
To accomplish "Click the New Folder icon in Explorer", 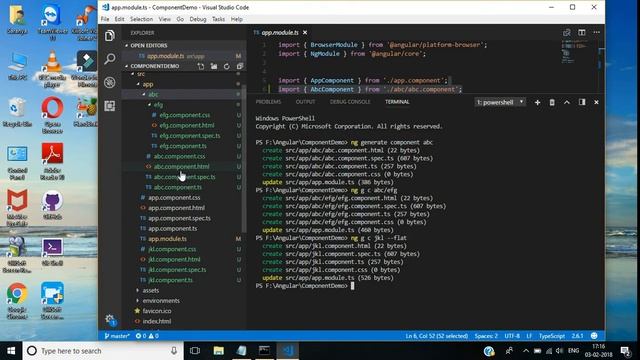I will (214, 66).
